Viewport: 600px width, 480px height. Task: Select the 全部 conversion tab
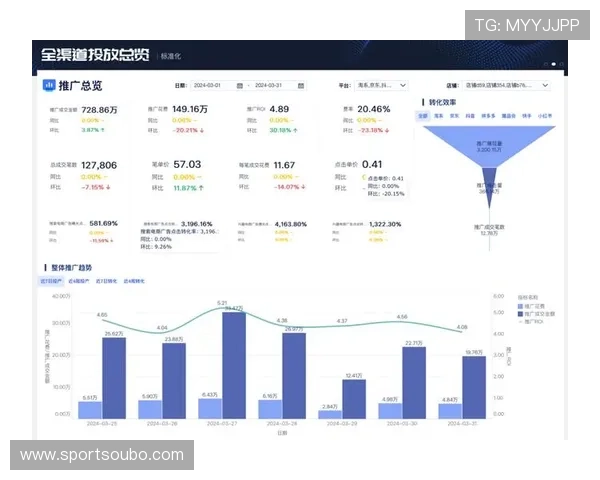(423, 116)
